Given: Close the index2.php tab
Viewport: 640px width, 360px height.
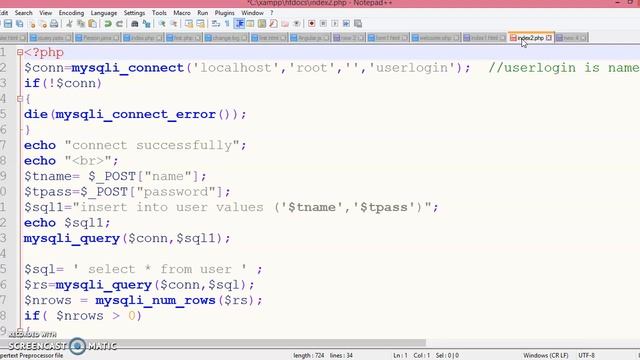Looking at the screenshot, I should coord(549,38).
